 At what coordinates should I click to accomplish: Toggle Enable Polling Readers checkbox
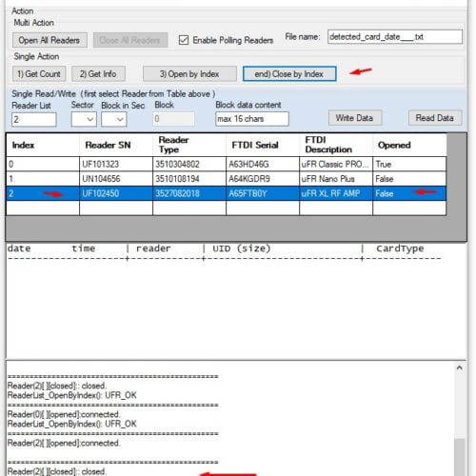[x=184, y=40]
